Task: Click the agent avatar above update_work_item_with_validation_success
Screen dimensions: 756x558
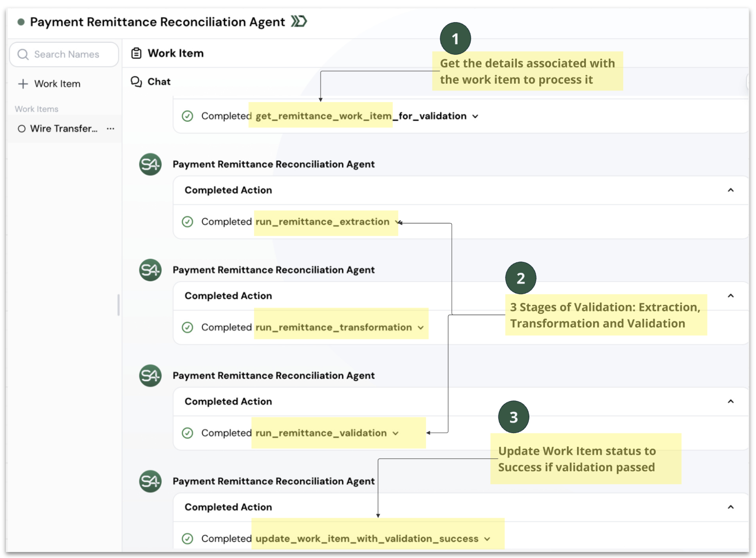Action: pos(150,482)
